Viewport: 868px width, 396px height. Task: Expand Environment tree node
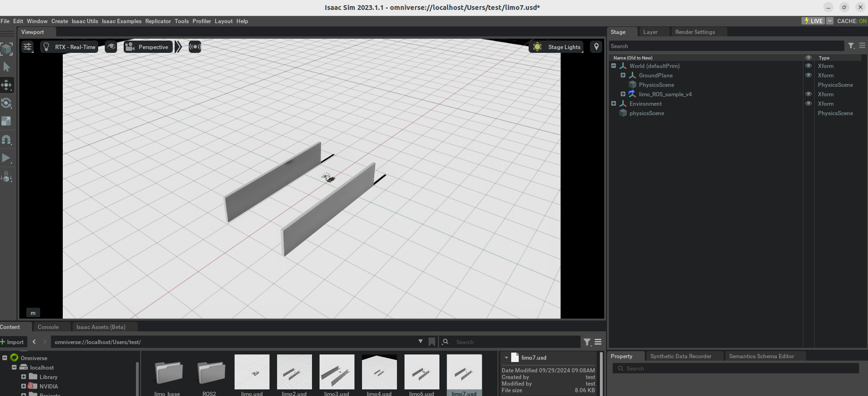(x=614, y=104)
